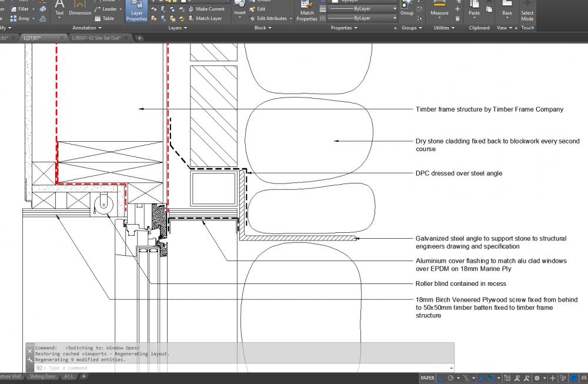Select the Dimension tool

(80, 9)
